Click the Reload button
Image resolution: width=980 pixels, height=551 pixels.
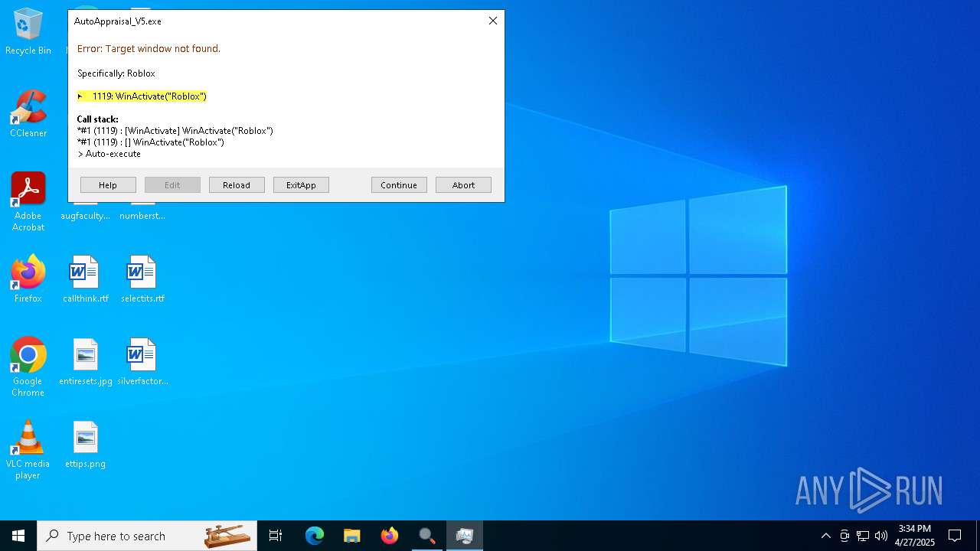click(237, 185)
